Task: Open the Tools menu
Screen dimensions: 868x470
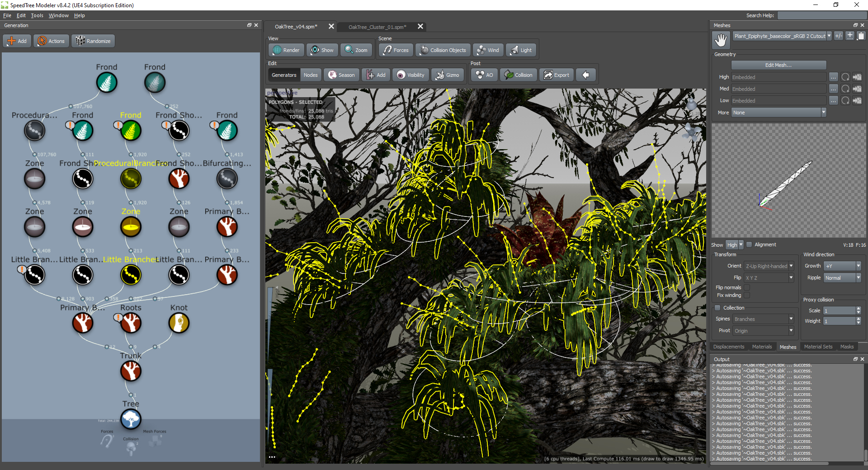Action: coord(37,15)
